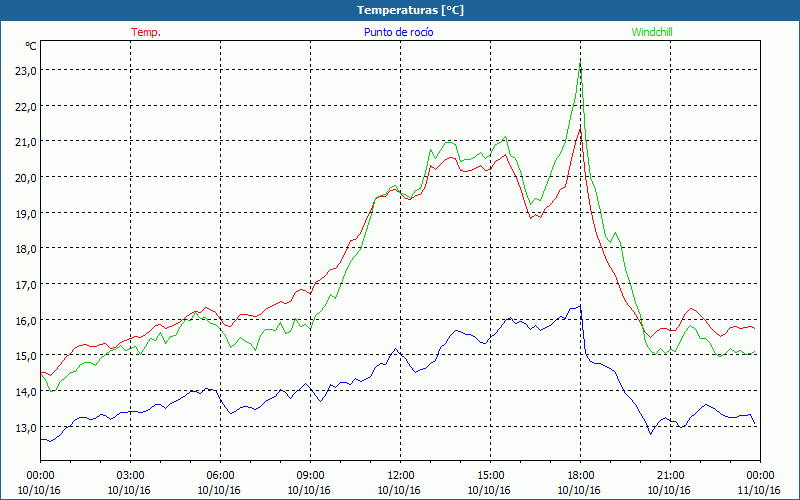Click the "15:00" time label
This screenshot has width=800, height=500.
pos(490,475)
